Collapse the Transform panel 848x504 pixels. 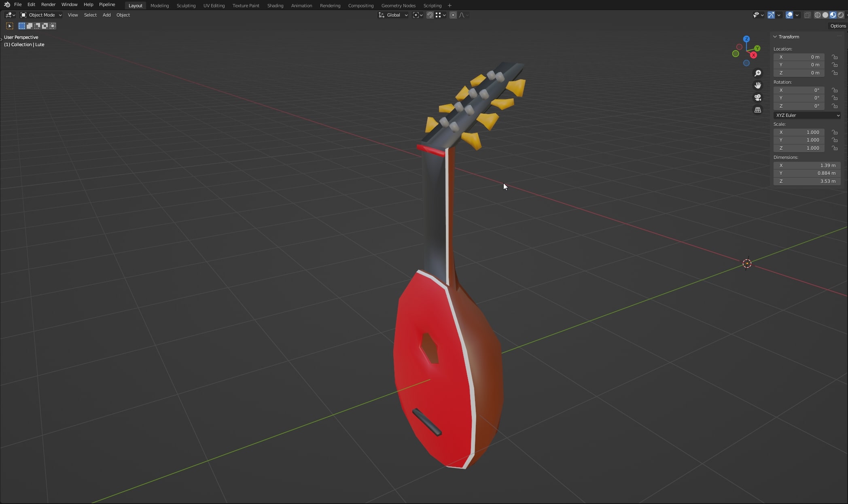click(x=775, y=37)
